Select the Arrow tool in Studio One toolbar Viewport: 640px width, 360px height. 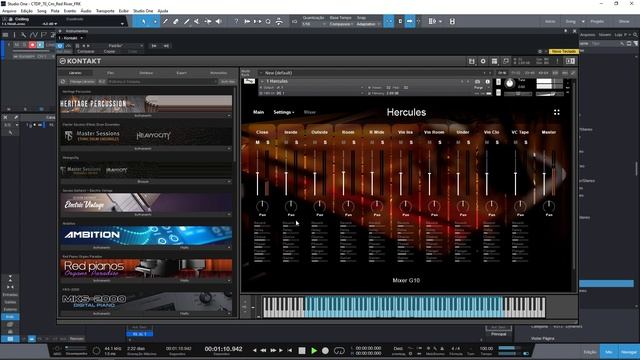click(144, 21)
